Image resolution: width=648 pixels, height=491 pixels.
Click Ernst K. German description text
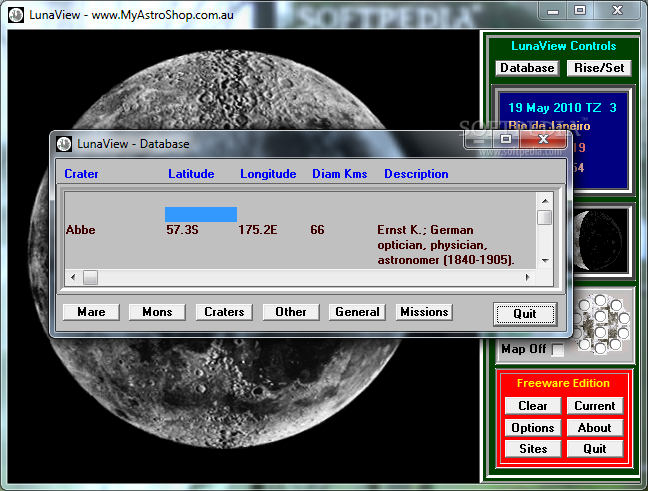click(x=446, y=245)
